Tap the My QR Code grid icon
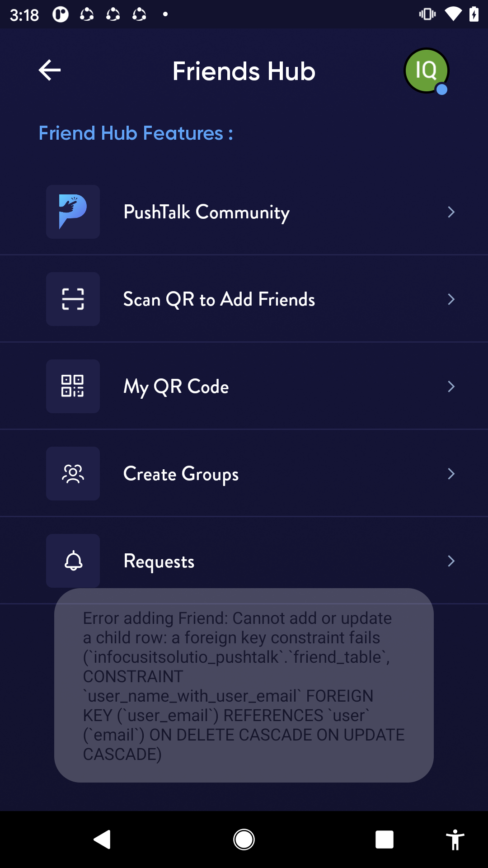The image size is (488, 868). (73, 386)
